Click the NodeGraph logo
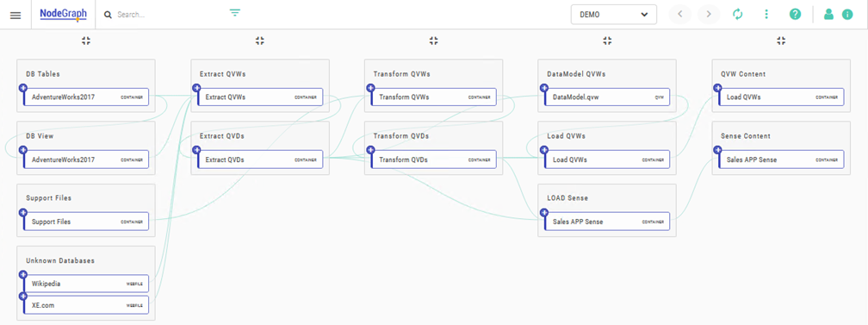The height and width of the screenshot is (325, 868). [x=63, y=14]
